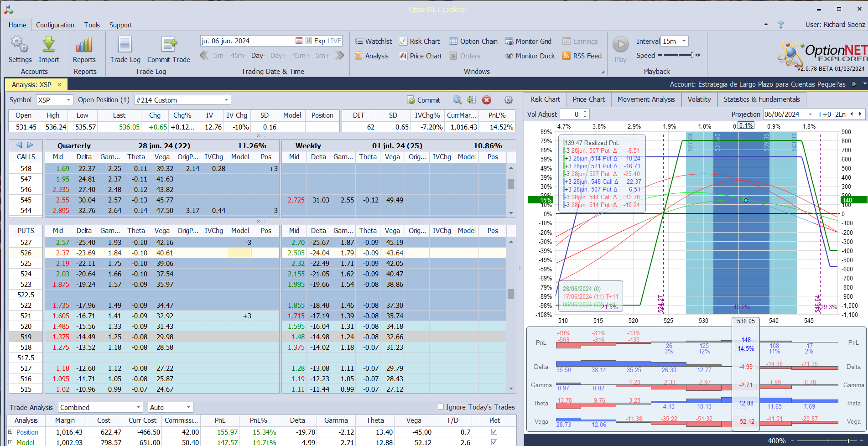
Task: Open the Home ribbon tab
Action: click(x=17, y=25)
